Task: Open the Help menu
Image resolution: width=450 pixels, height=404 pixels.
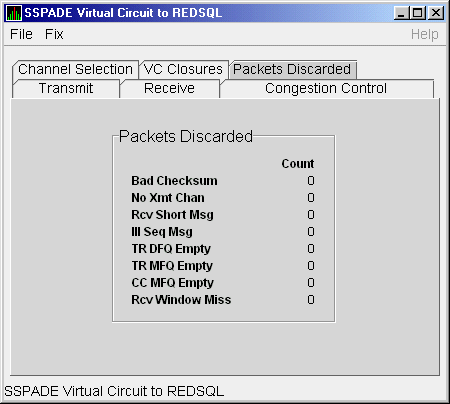Action: tap(424, 34)
